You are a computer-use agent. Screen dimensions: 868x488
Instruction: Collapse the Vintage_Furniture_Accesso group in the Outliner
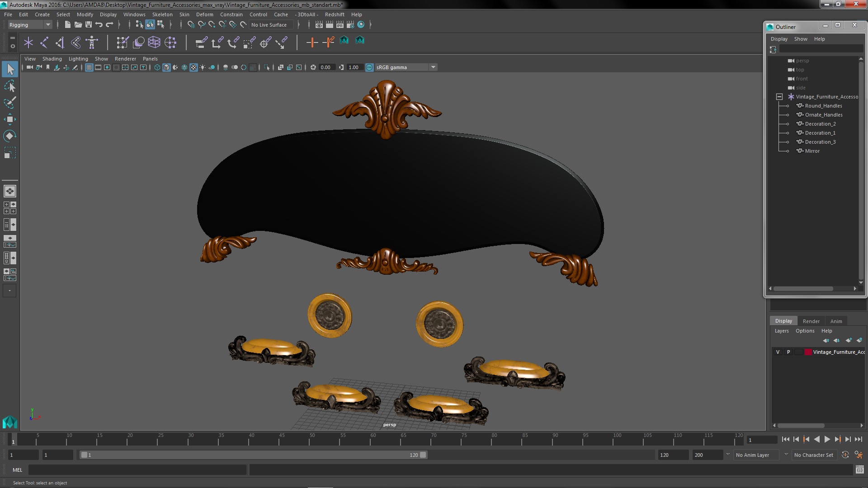click(x=779, y=97)
